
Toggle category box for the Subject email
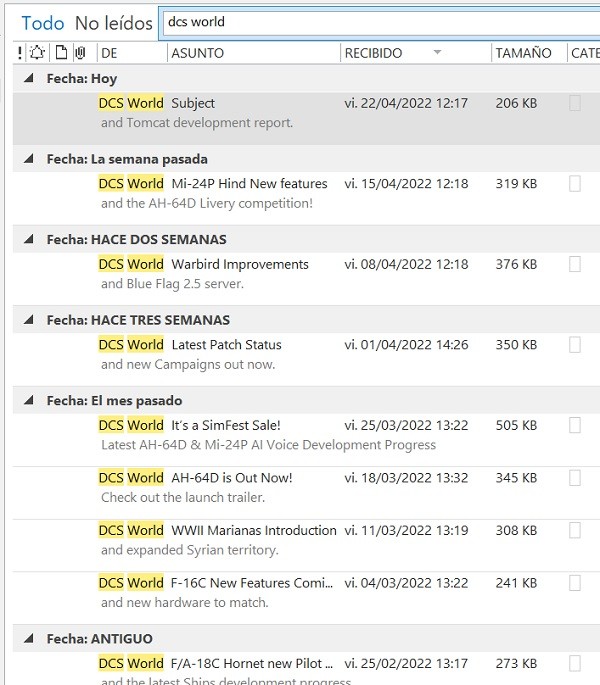point(575,104)
